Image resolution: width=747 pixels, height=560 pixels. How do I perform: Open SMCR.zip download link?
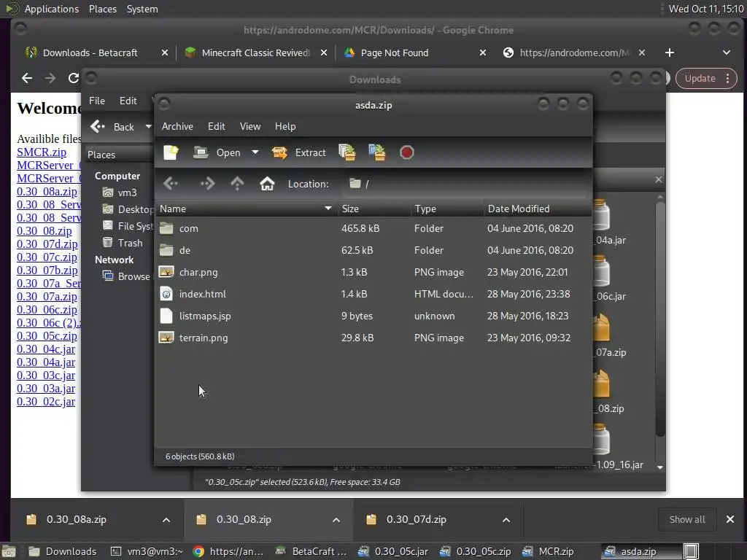(42, 152)
